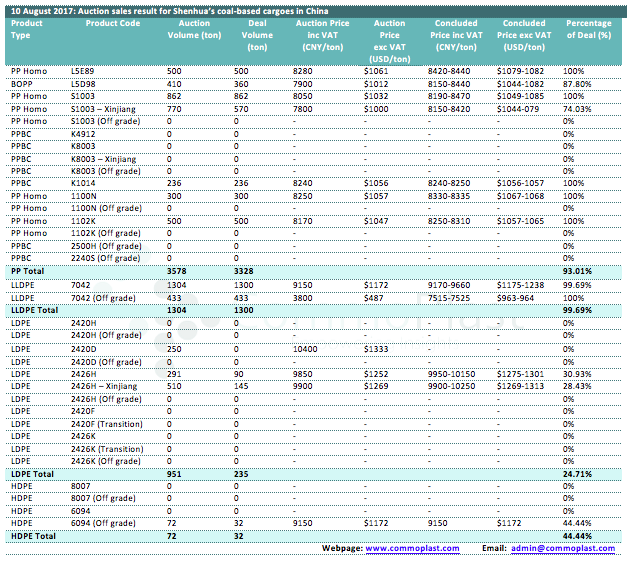Click the HDPE Total row label

click(x=32, y=537)
